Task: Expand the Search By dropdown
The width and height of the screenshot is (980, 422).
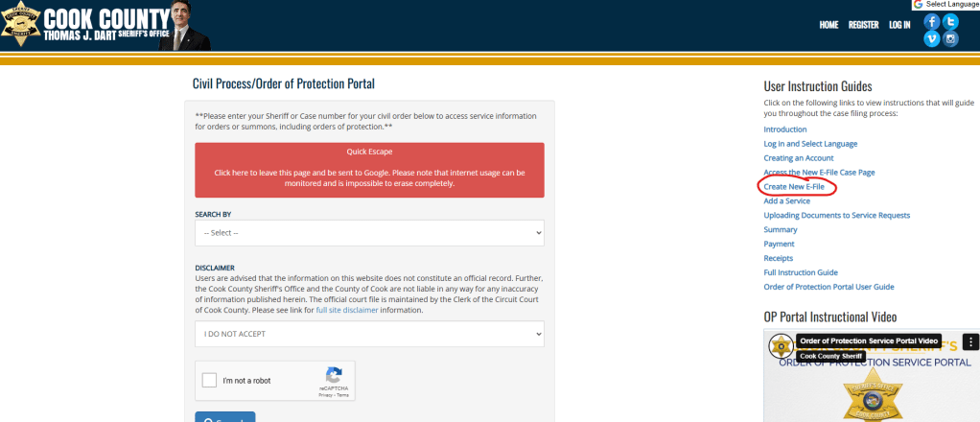Action: point(369,232)
